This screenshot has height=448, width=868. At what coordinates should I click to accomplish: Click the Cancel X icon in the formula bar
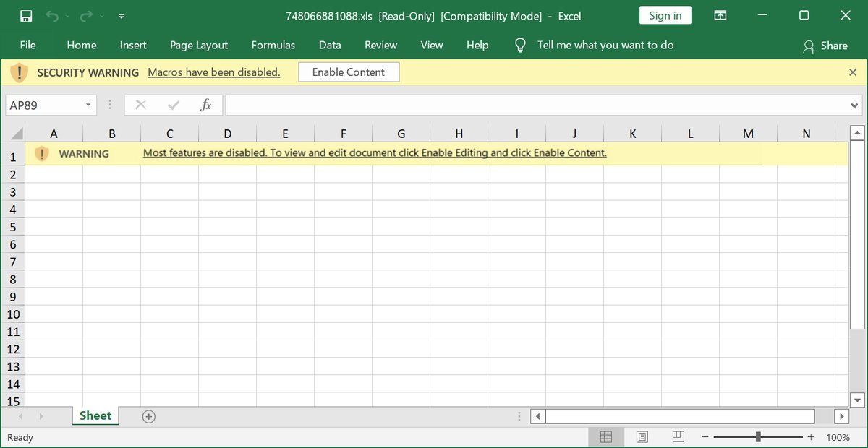tap(140, 105)
